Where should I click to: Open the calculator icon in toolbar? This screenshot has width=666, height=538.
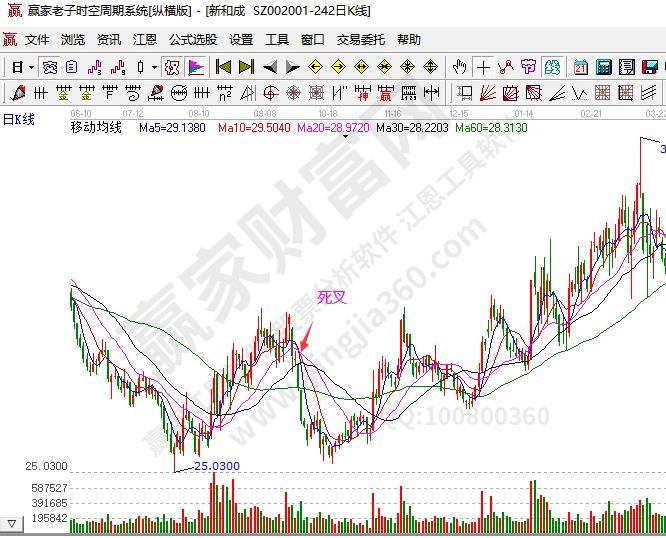click(604, 68)
